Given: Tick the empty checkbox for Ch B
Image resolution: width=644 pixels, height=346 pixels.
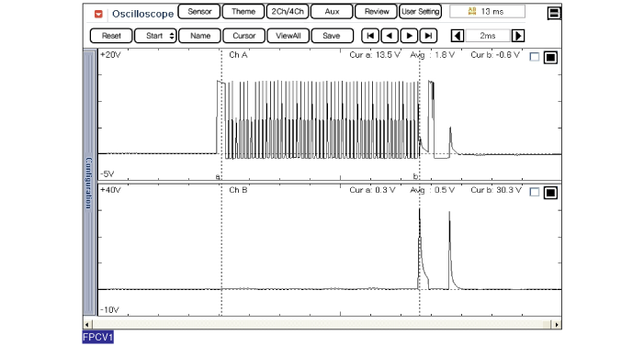Looking at the screenshot, I should pyautogui.click(x=535, y=192).
